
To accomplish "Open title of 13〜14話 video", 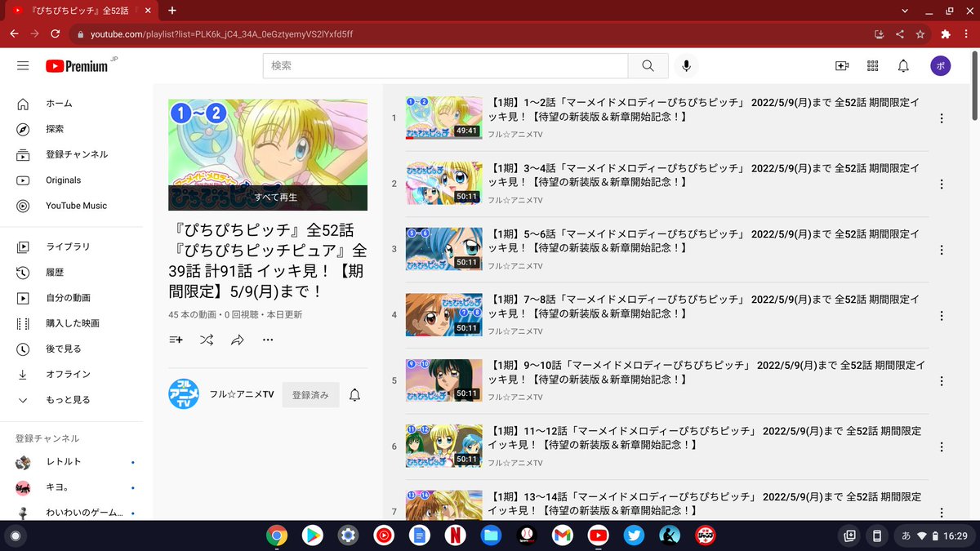I will point(706,503).
